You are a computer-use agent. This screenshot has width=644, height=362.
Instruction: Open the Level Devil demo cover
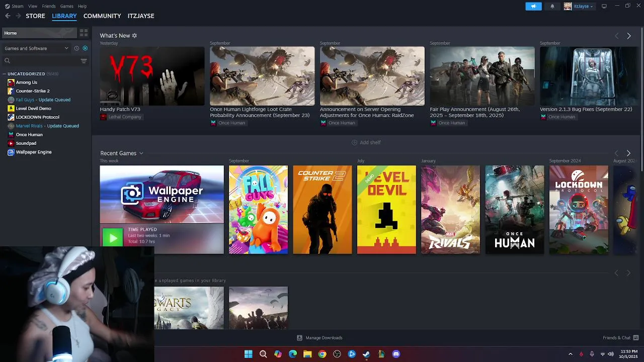click(386, 210)
